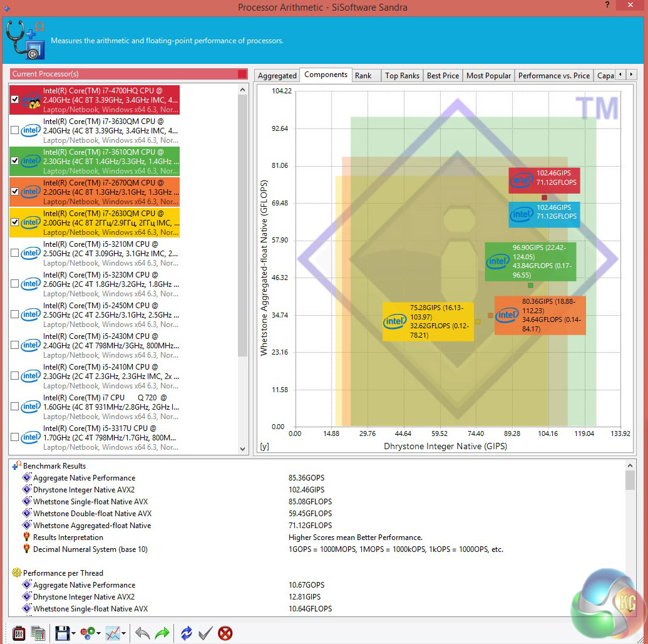Click the gray back arrow icon
Viewport: 648px width, 644px height.
[x=143, y=633]
